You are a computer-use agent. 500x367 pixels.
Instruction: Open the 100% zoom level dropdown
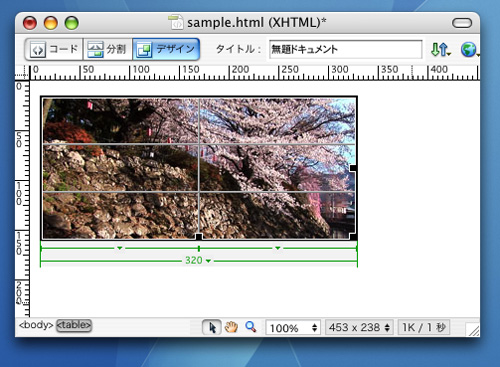pos(293,328)
